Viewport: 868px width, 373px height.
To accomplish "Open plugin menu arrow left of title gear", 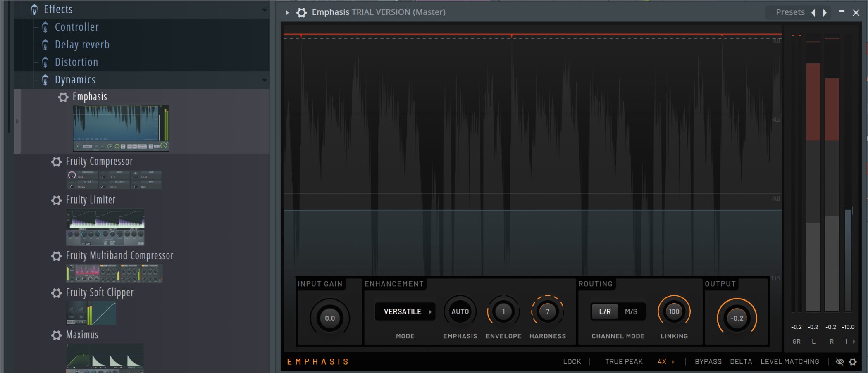I will coord(287,12).
